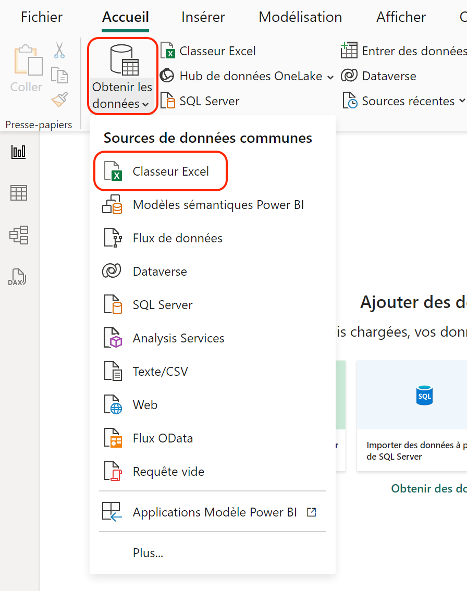Choose Flux OData menu item

[212, 438]
